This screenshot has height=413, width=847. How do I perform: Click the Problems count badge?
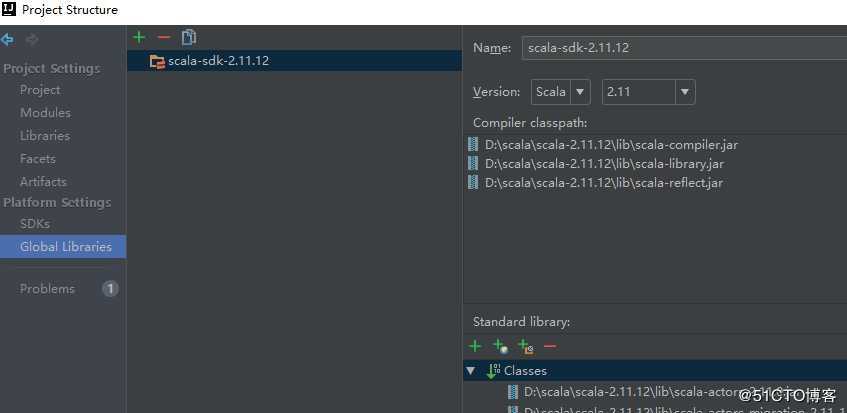pos(110,289)
